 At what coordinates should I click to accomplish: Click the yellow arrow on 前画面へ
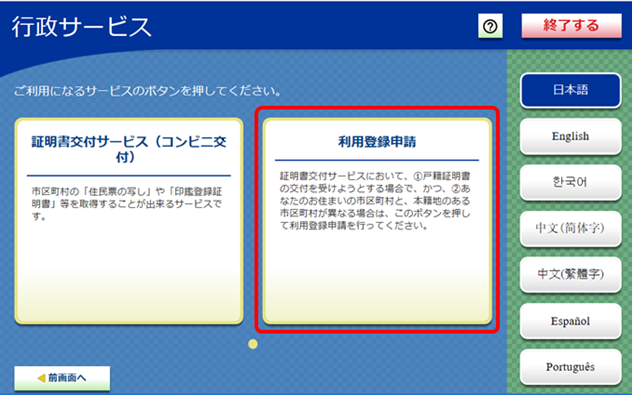(x=41, y=378)
